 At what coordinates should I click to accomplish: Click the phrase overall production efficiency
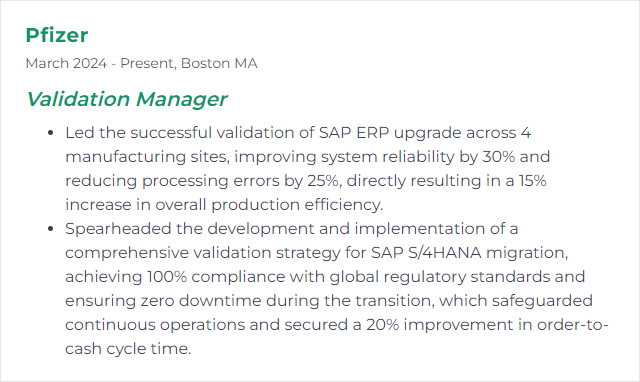point(269,205)
